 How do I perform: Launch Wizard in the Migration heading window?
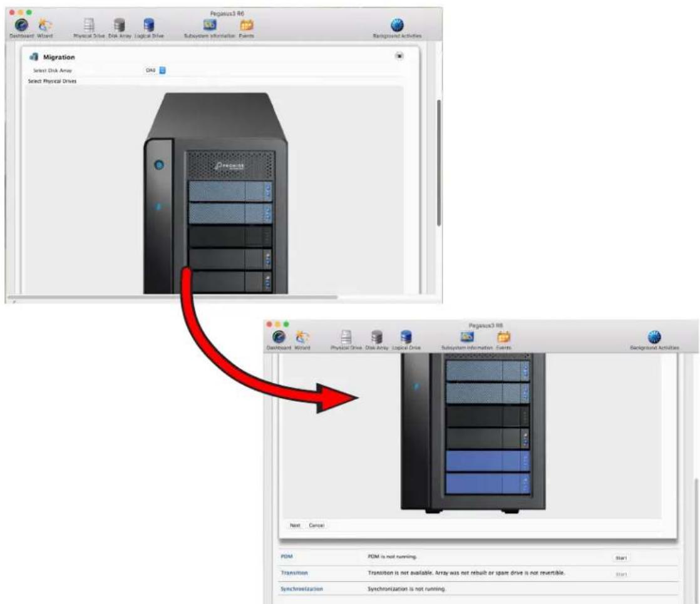44,28
